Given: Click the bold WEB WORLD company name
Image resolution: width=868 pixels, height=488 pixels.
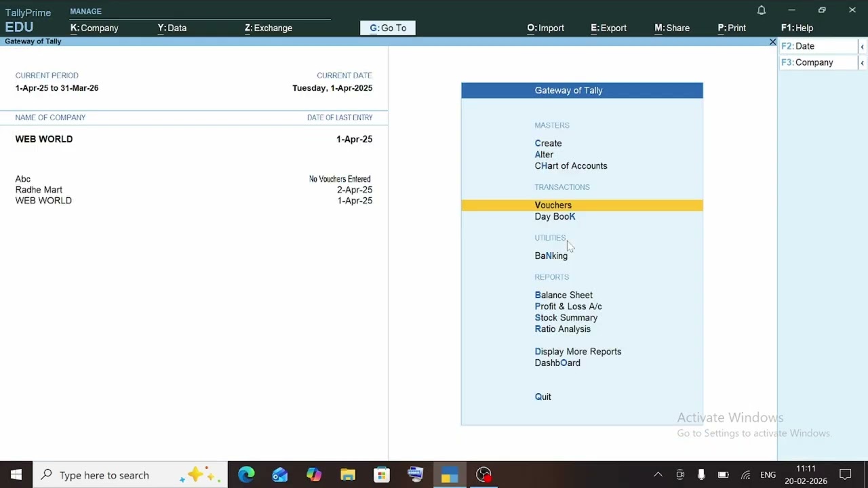Looking at the screenshot, I should coord(44,139).
